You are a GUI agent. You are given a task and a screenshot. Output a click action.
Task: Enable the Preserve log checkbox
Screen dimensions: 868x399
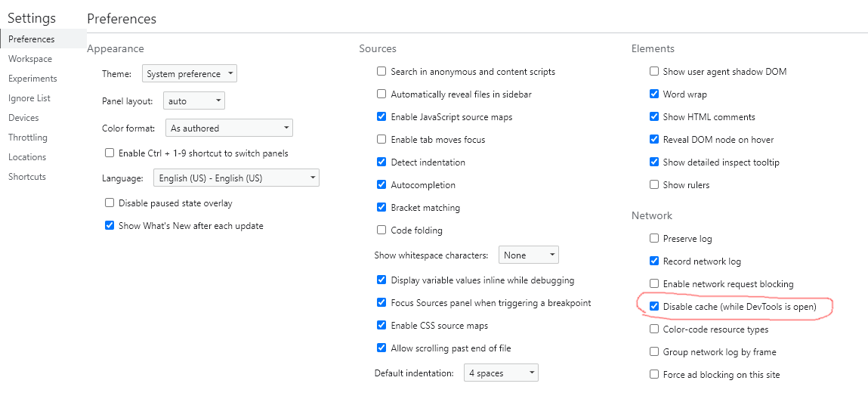(653, 239)
